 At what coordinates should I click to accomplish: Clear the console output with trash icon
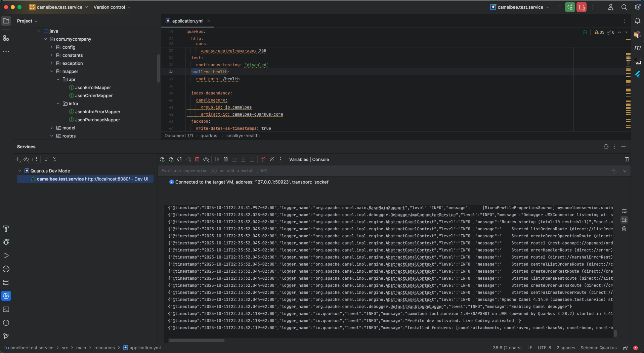(x=624, y=229)
